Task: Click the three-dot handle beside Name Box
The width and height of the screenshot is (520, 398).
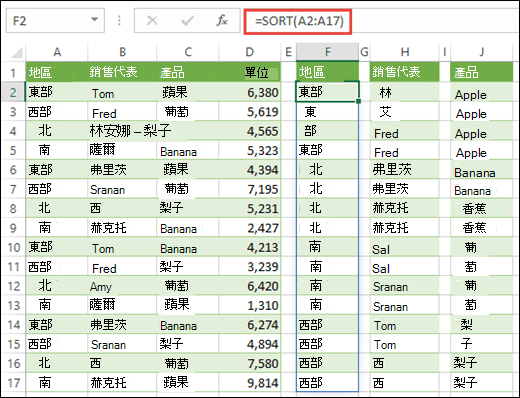Action: click(119, 21)
